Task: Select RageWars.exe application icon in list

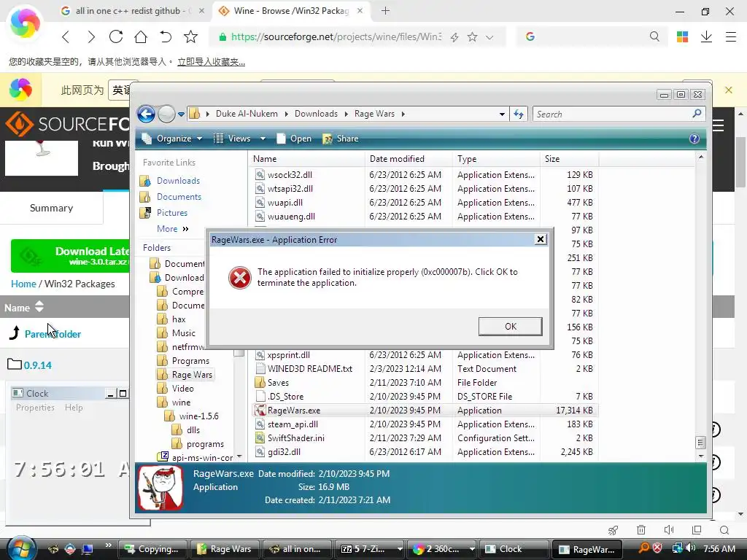Action: point(260,410)
